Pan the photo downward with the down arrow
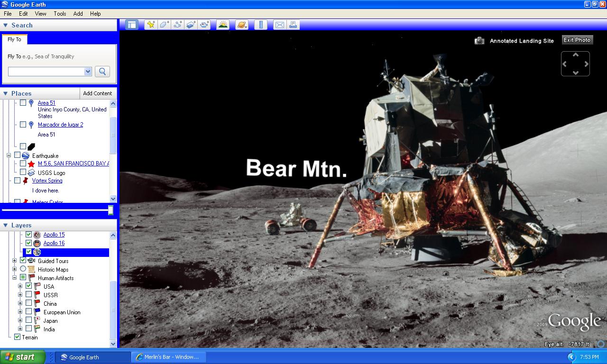Viewport: 607px width, 364px height. (575, 73)
